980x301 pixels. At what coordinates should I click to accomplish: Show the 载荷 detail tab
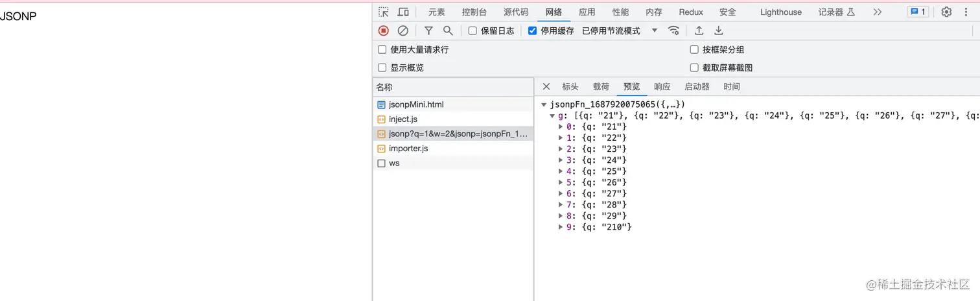pos(601,86)
